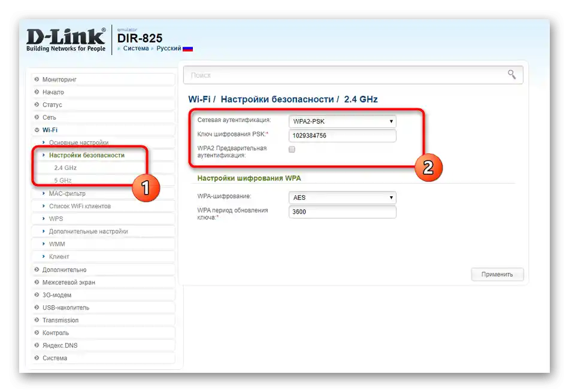Open Сеть menu section
The width and height of the screenshot is (569, 392).
pyautogui.click(x=49, y=117)
